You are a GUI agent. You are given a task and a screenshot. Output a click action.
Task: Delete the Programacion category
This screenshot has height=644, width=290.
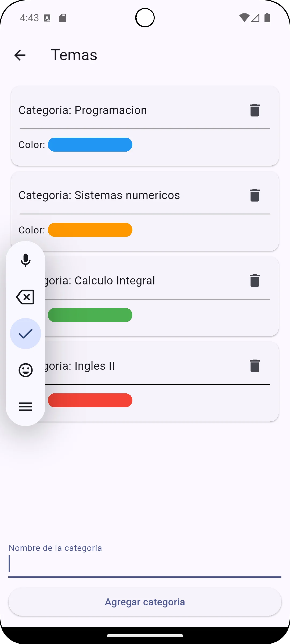click(x=255, y=110)
